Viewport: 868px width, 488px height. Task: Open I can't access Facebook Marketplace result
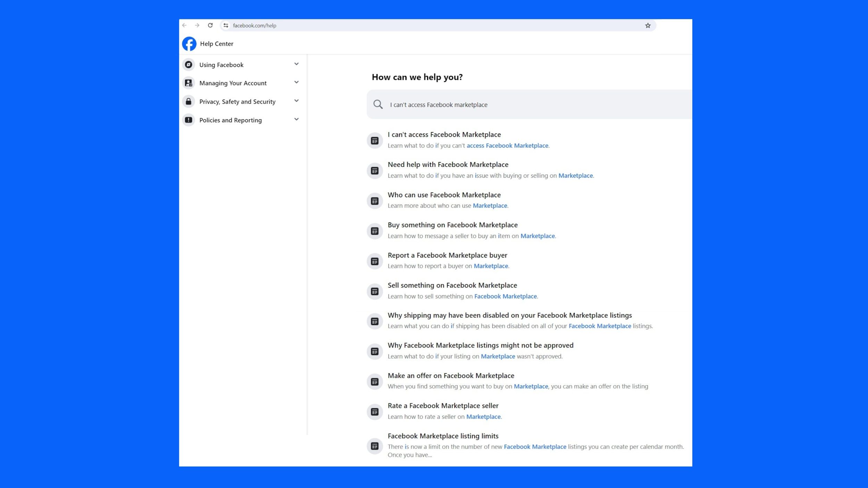(x=444, y=135)
